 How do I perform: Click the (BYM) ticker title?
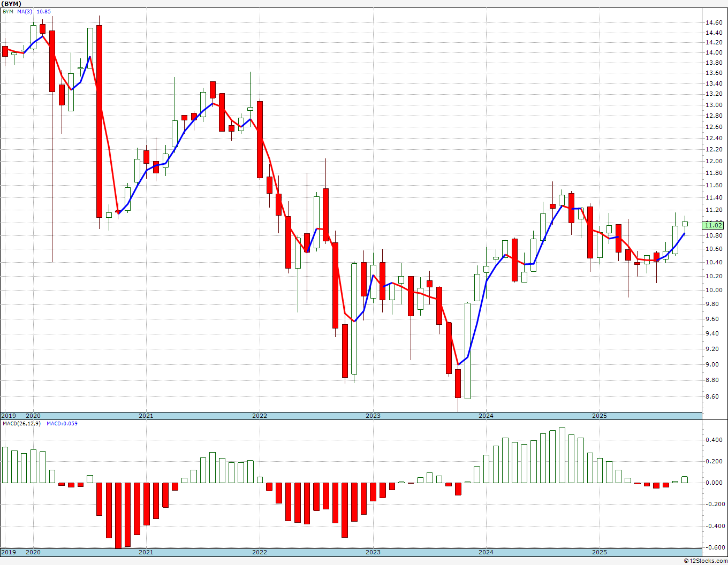(11, 3)
